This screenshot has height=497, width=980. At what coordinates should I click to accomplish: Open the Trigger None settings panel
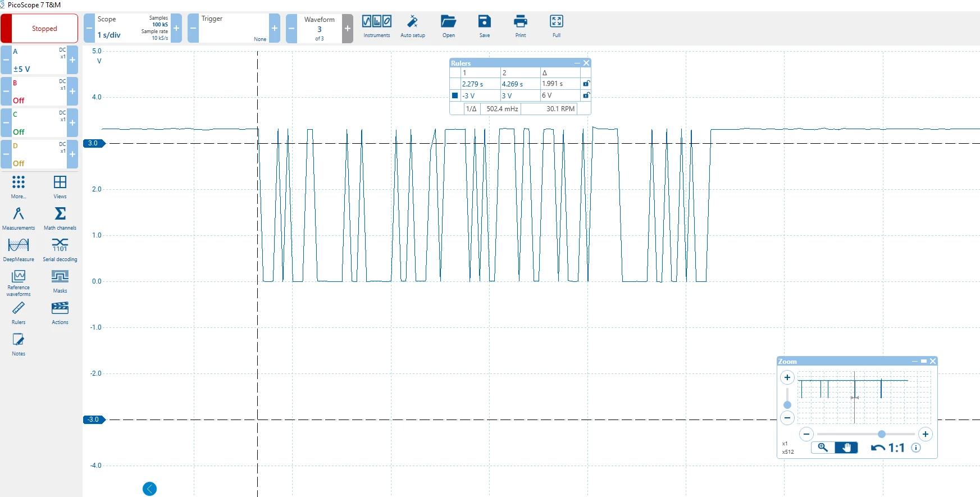click(x=234, y=29)
